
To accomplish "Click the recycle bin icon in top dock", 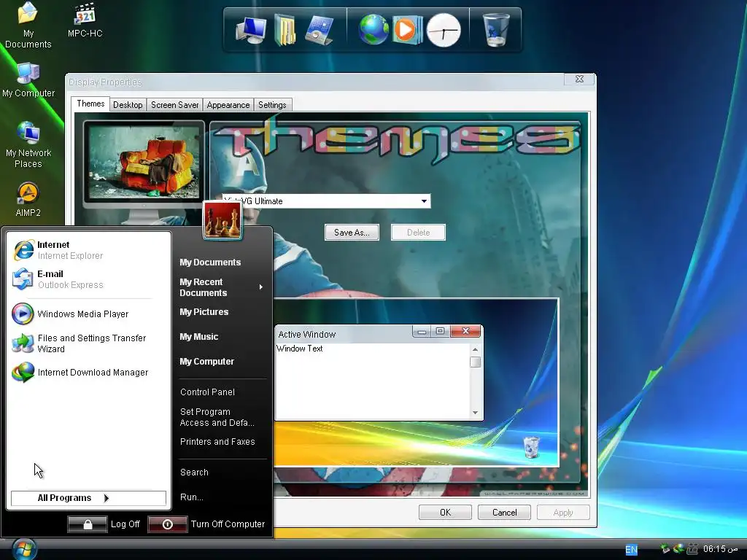I will [495, 29].
